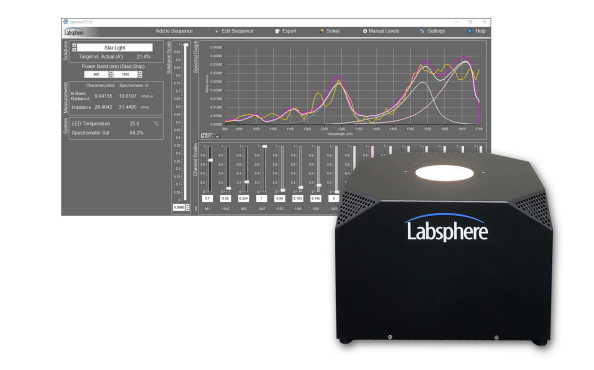Click the Characterization column header

(100, 86)
